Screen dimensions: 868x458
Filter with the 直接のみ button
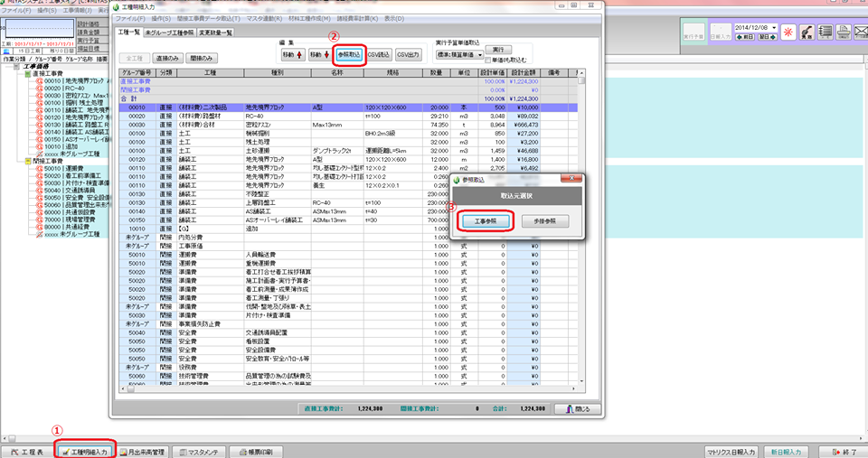click(x=167, y=58)
